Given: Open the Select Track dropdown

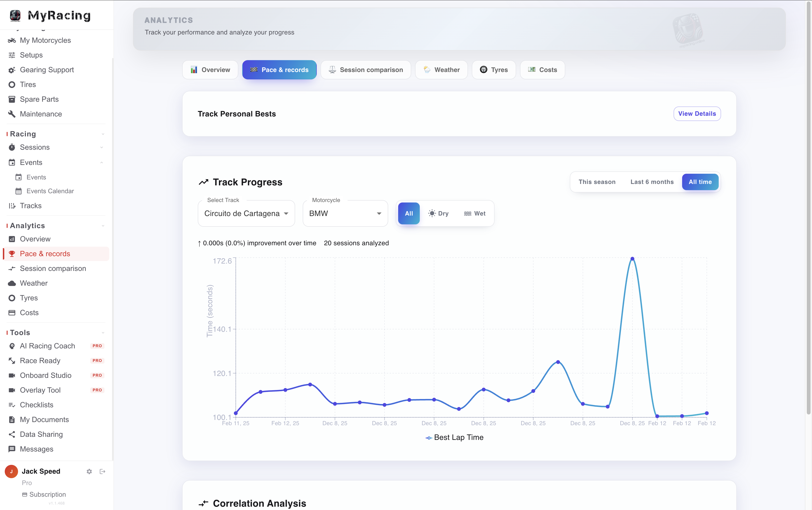Looking at the screenshot, I should pos(246,213).
